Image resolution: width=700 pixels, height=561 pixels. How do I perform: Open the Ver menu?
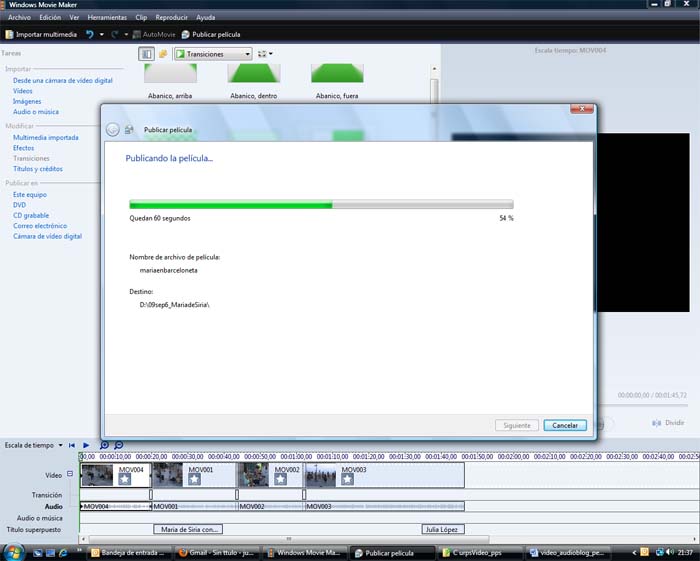click(74, 17)
